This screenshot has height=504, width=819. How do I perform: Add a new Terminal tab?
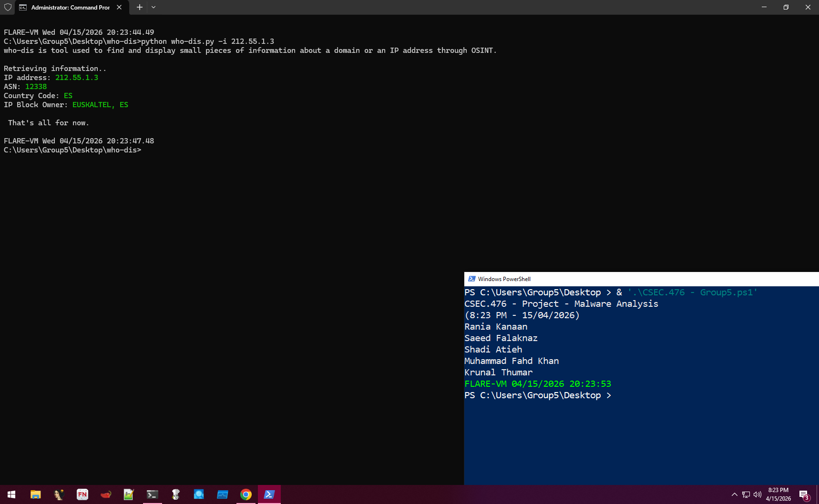[x=140, y=7]
